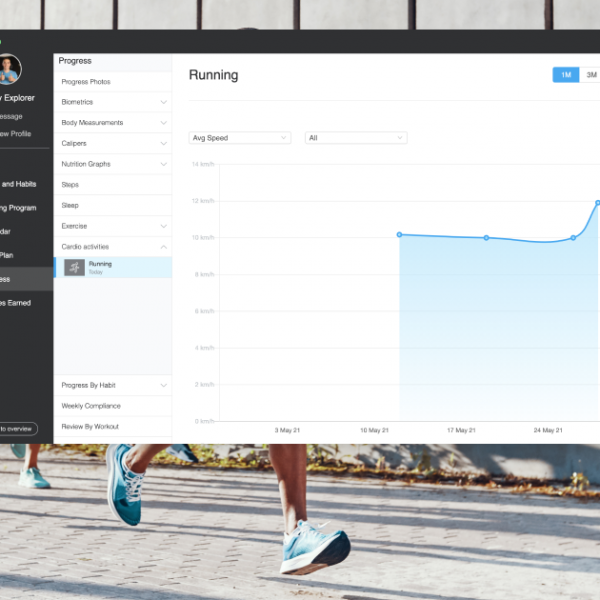This screenshot has height=600, width=600.
Task: Open the Avg Speed dropdown
Action: [x=239, y=138]
